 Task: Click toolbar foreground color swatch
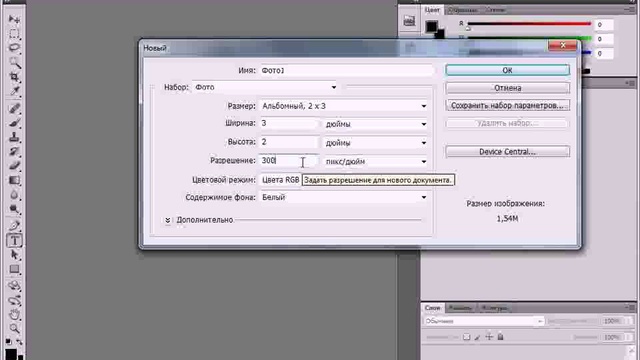[x=11, y=353]
